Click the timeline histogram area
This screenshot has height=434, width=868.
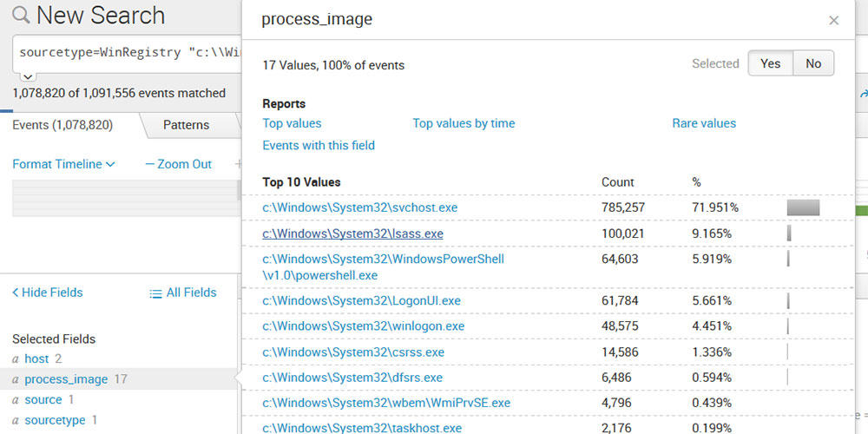(126, 198)
